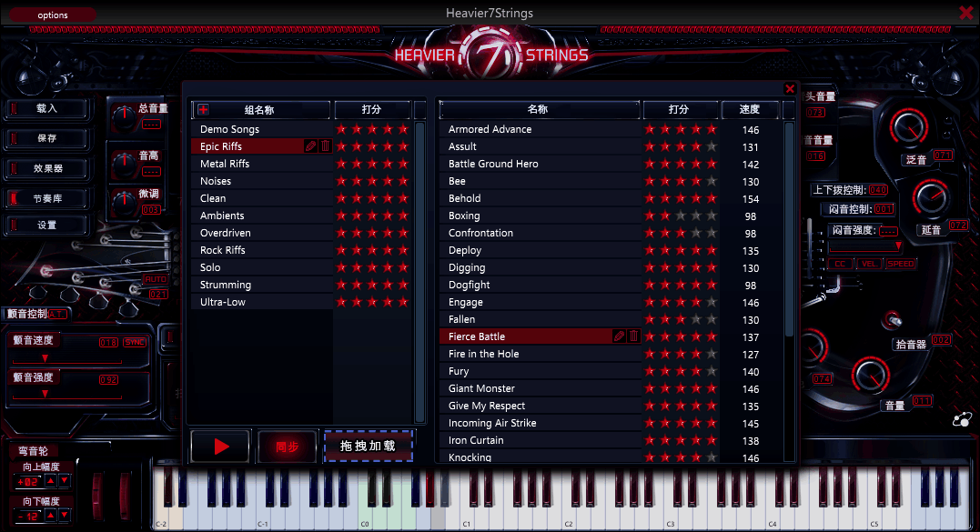Click the molecule-shaped icon at right edge

point(962,420)
